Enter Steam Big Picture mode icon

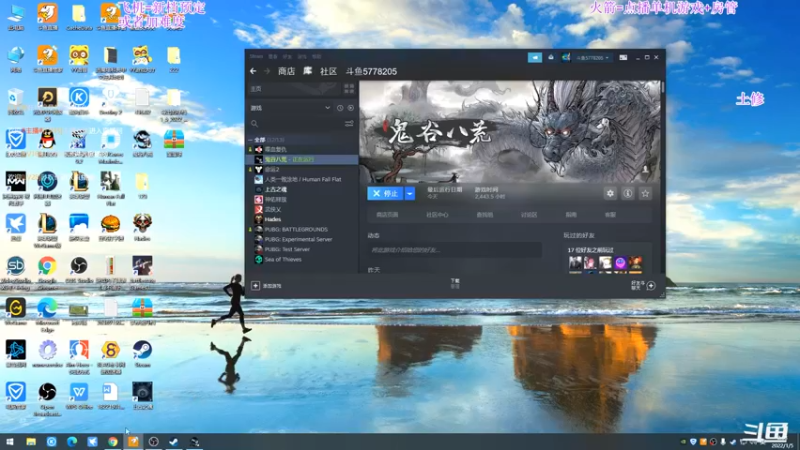click(623, 58)
